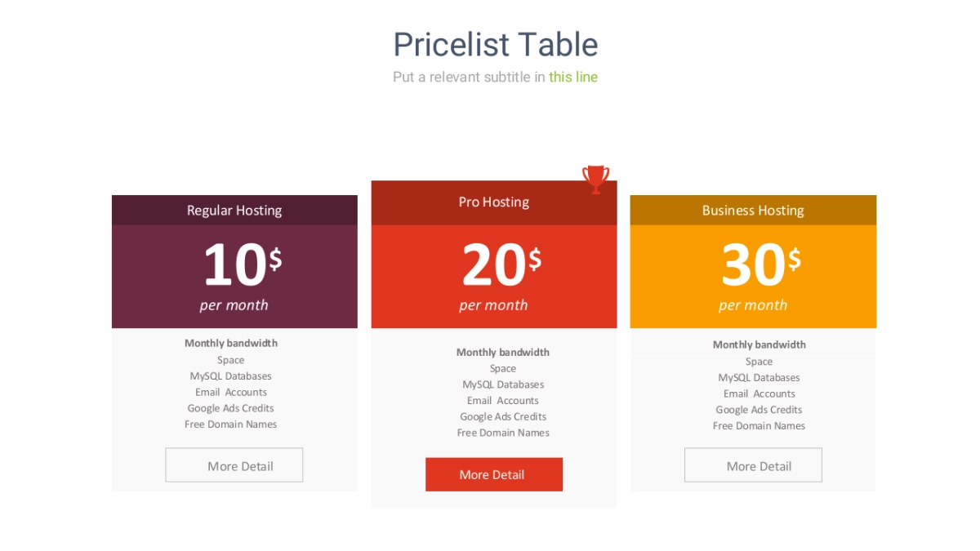The height and width of the screenshot is (551, 980).
Task: Click MySQL Databases under Pro Hosting
Action: [x=503, y=384]
